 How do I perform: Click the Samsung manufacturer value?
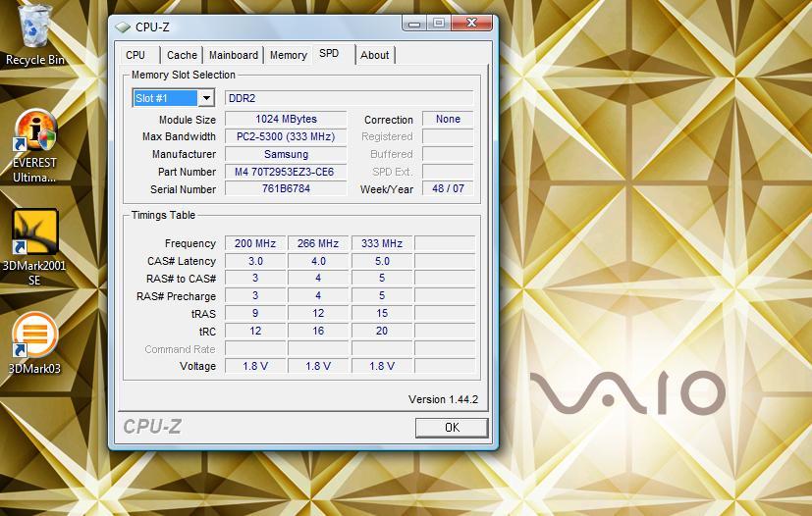pyautogui.click(x=286, y=154)
